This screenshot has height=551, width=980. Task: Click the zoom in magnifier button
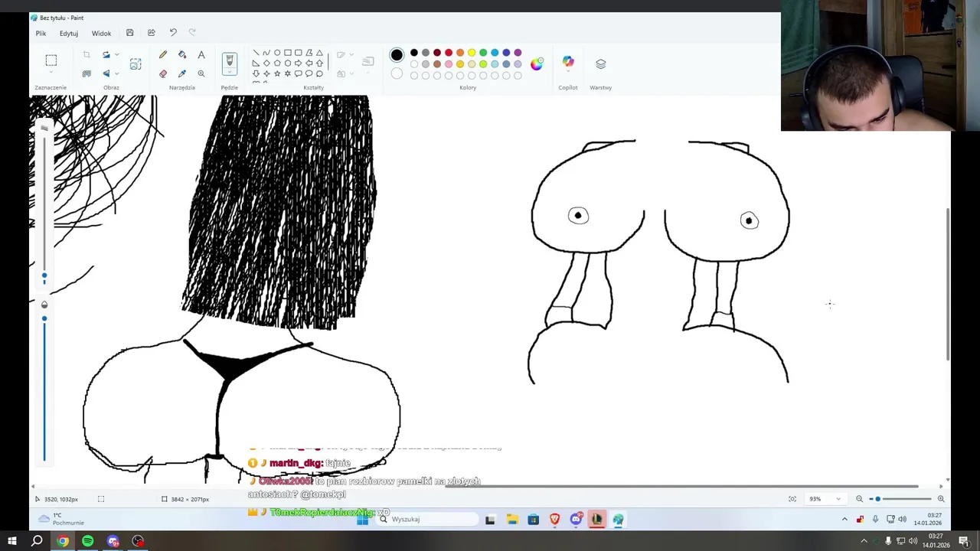click(941, 499)
